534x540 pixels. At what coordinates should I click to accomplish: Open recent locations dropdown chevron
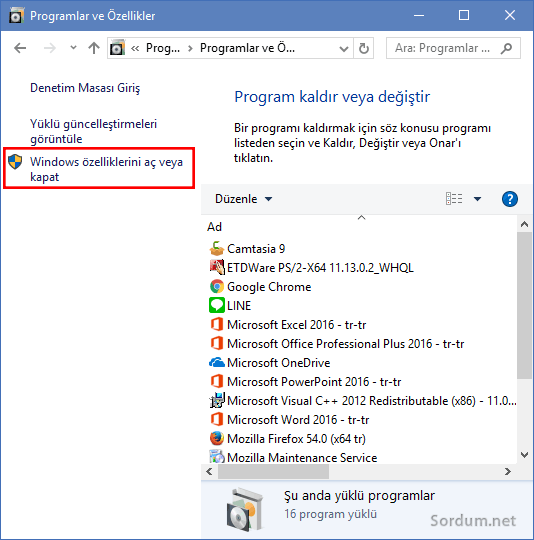tap(73, 48)
